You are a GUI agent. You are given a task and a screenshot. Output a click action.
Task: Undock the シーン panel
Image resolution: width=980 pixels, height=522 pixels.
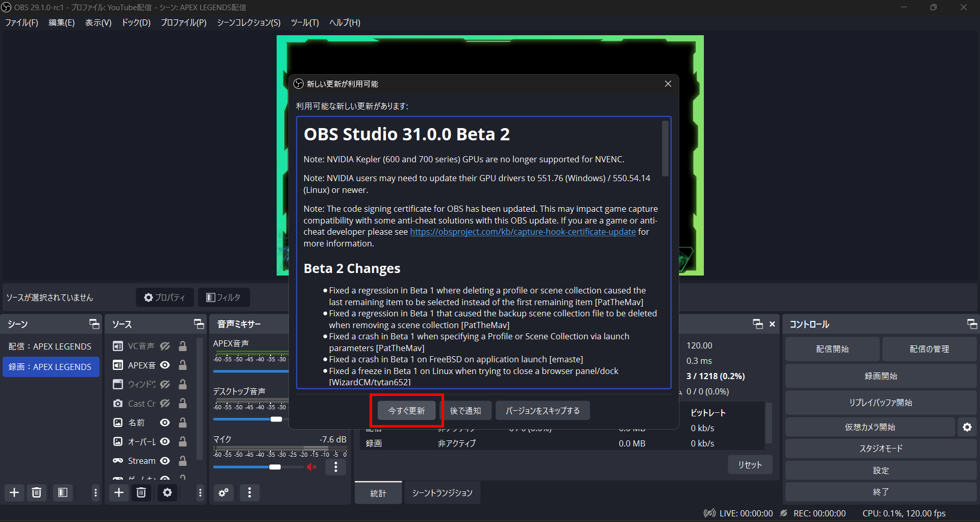[x=94, y=324]
